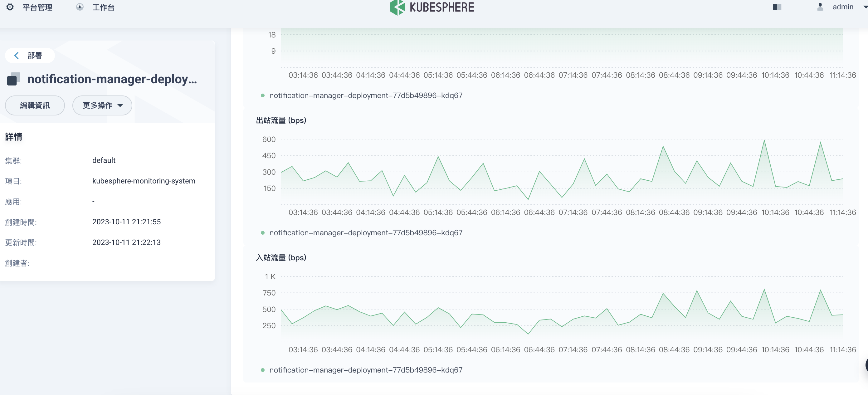Click the 10:14:36 peak in outbound traffic chart
868x395 pixels.
tap(764, 141)
